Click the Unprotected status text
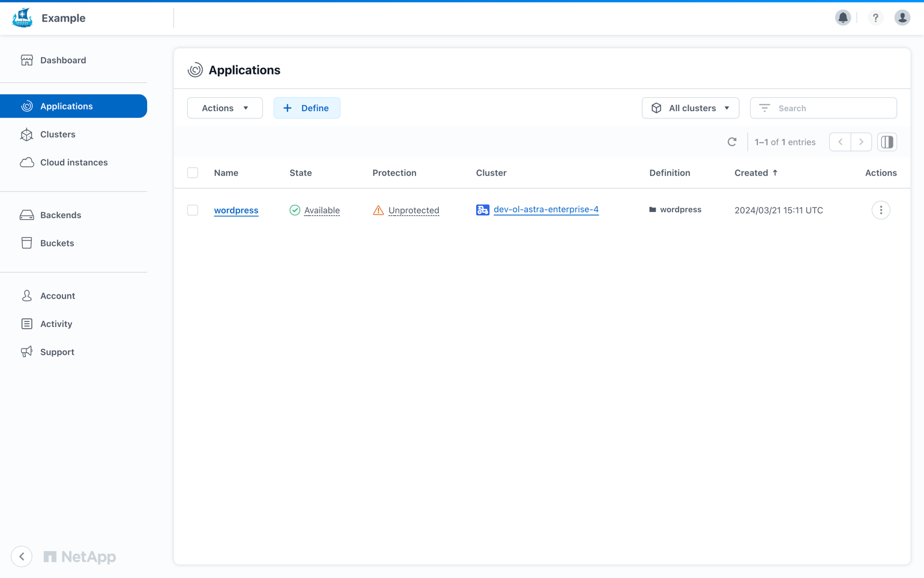The image size is (924, 578). pos(414,210)
